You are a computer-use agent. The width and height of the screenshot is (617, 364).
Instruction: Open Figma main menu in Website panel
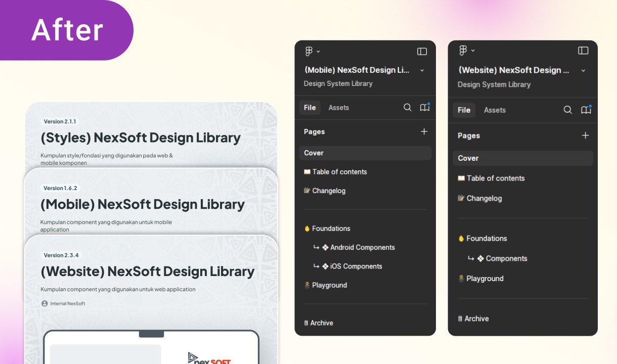(466, 50)
